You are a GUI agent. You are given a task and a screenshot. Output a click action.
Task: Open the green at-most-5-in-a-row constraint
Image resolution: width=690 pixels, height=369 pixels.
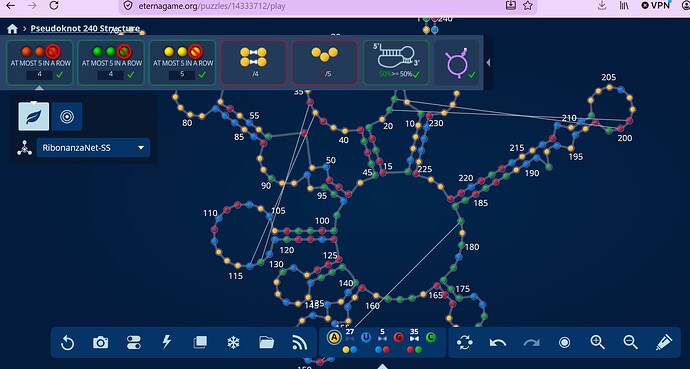click(x=111, y=62)
